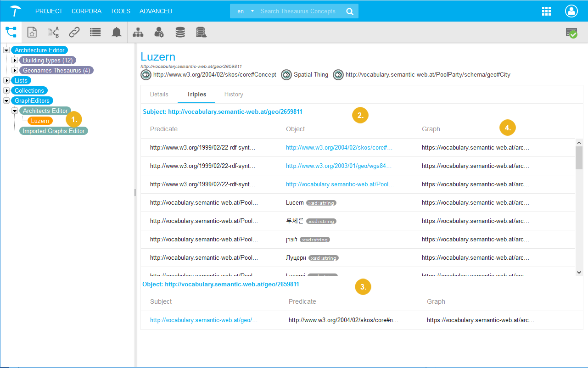
Task: Open the user settings gear icon
Action: click(x=159, y=32)
